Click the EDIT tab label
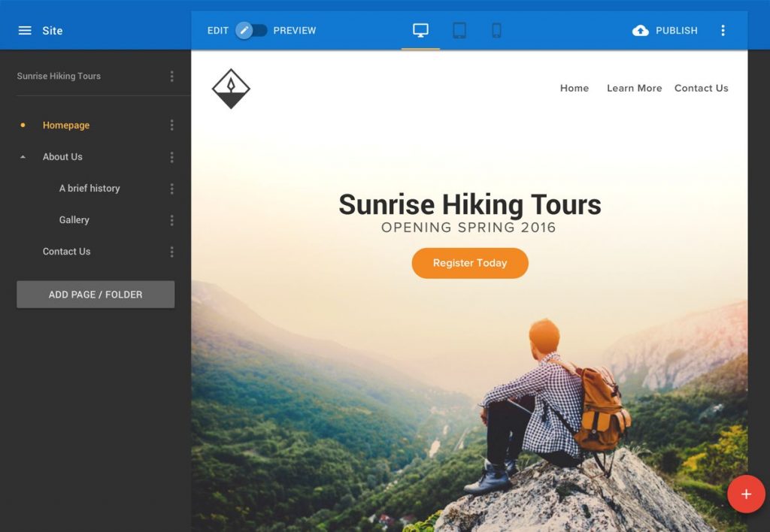 pyautogui.click(x=217, y=30)
